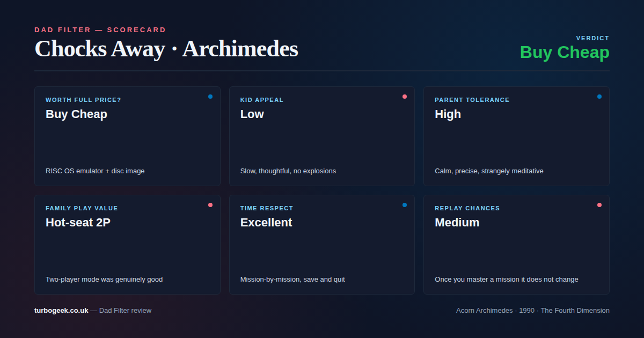
Task: Select the Kid Appeal 'Low' rating
Action: tap(252, 114)
